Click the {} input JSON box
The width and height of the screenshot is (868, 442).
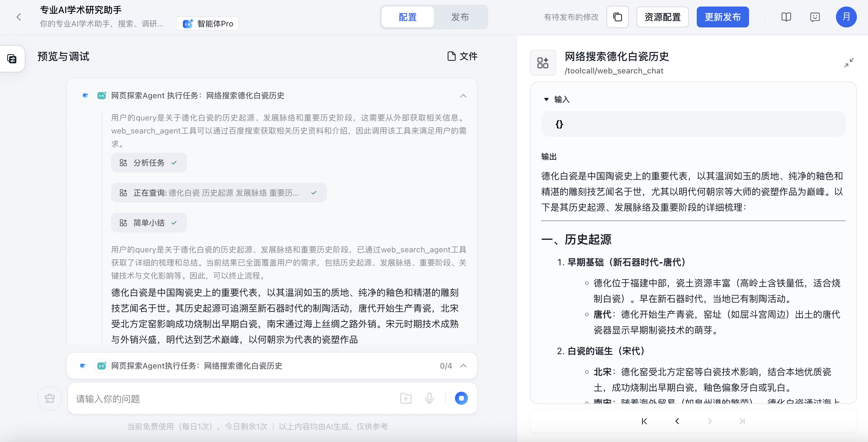point(693,124)
